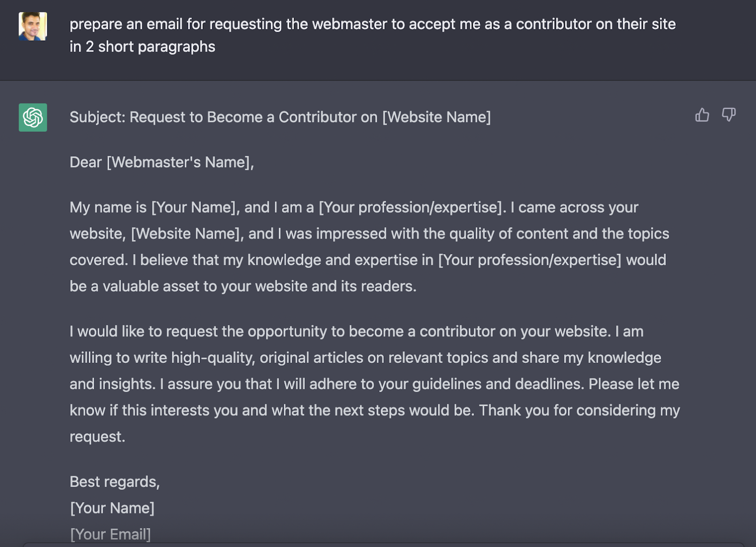Image resolution: width=756 pixels, height=547 pixels.
Task: Click "[Website Name]" placeholder in the subject line
Action: (x=436, y=117)
